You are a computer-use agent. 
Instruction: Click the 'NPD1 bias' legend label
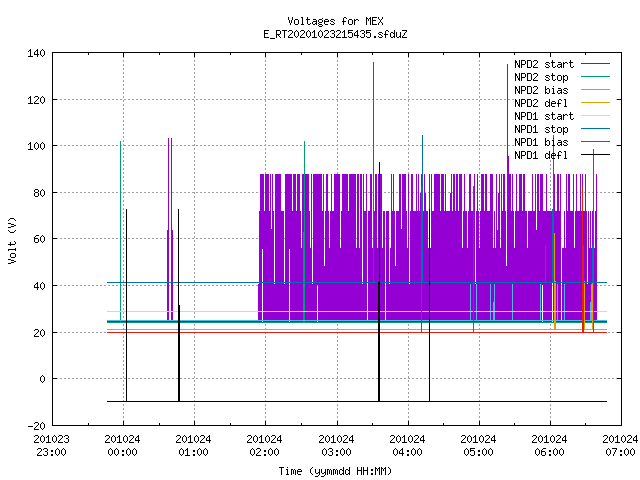[541, 142]
